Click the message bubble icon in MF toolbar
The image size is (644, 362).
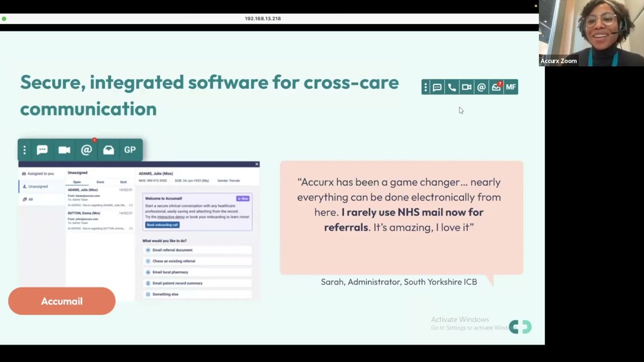(437, 87)
